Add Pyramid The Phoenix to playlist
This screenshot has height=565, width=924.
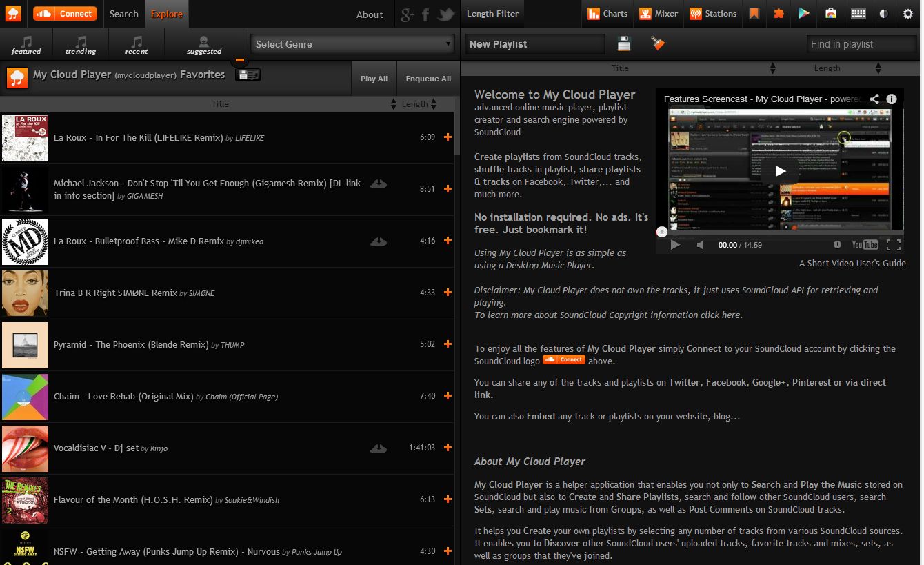(448, 344)
